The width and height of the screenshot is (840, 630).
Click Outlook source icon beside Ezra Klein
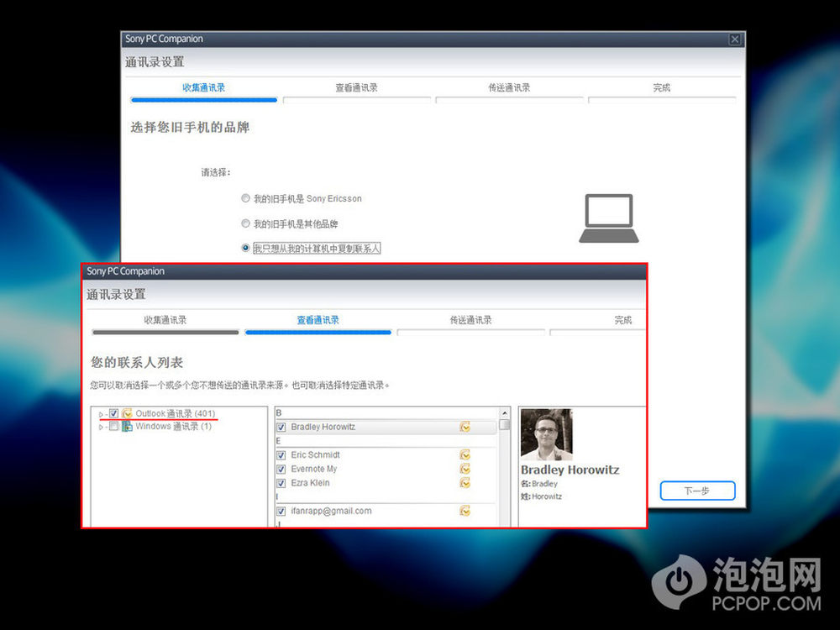465,483
